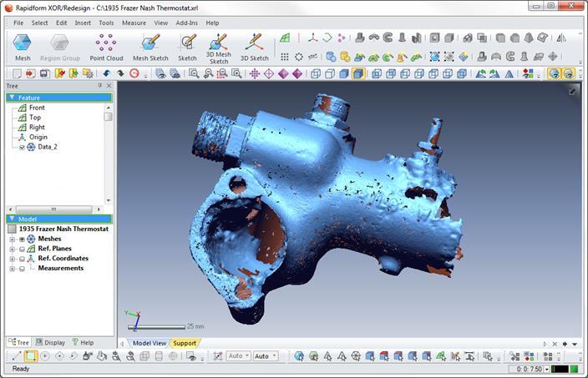Close the Tree panel
Screen dimensions: 588x378
pyautogui.click(x=109, y=85)
